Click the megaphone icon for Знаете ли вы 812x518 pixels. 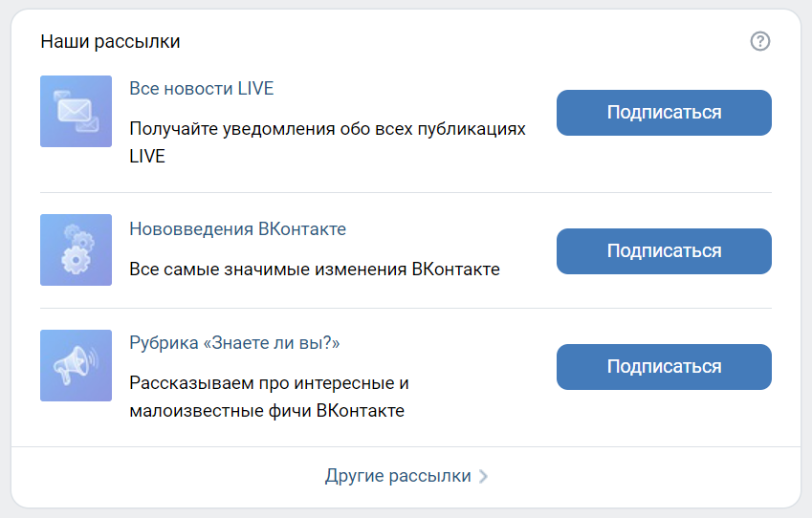76,365
